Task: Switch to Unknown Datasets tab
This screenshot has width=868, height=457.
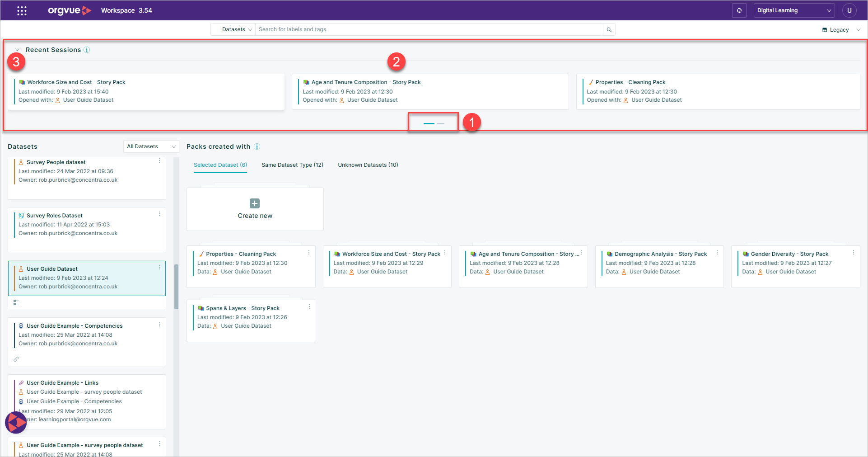Action: (x=368, y=165)
